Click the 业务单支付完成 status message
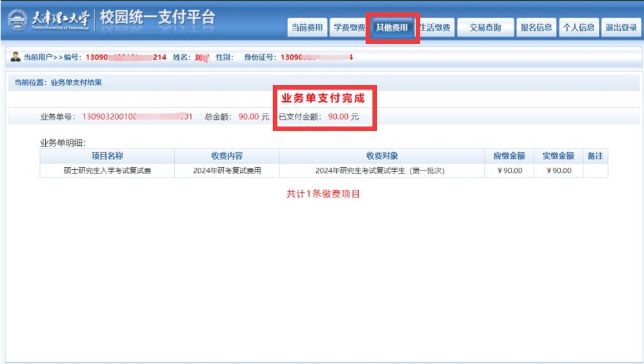The image size is (644, 364). tap(322, 99)
